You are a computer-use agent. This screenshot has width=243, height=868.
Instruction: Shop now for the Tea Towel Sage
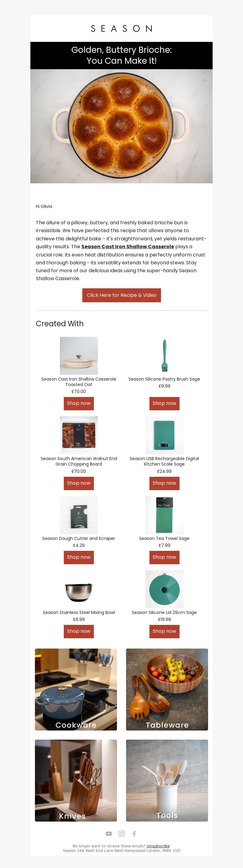(164, 557)
